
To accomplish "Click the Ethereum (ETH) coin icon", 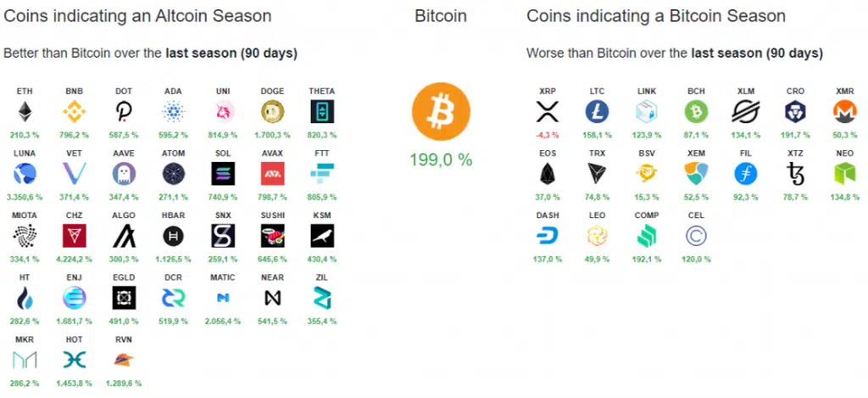I will (x=25, y=112).
